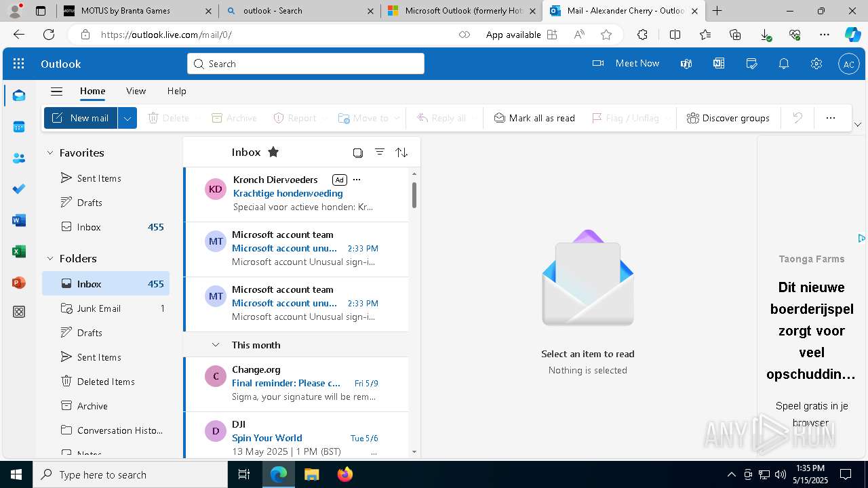The height and width of the screenshot is (488, 868).
Task: Click Task View taskbar icon
Action: point(244,474)
